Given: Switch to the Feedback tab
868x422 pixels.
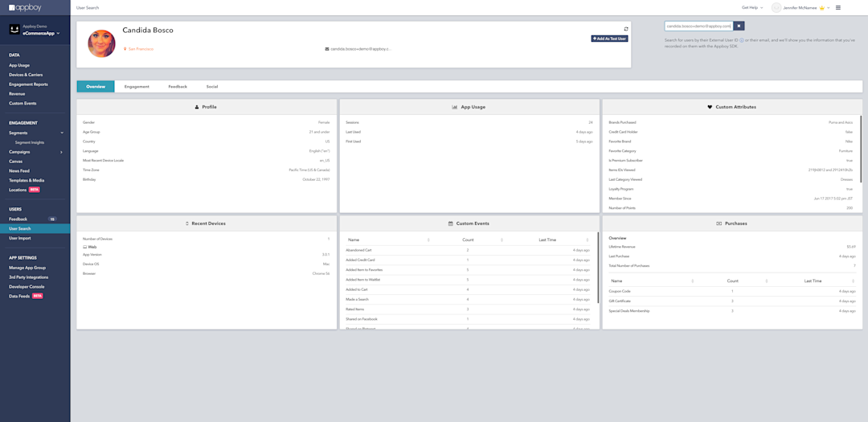Looking at the screenshot, I should coord(178,86).
